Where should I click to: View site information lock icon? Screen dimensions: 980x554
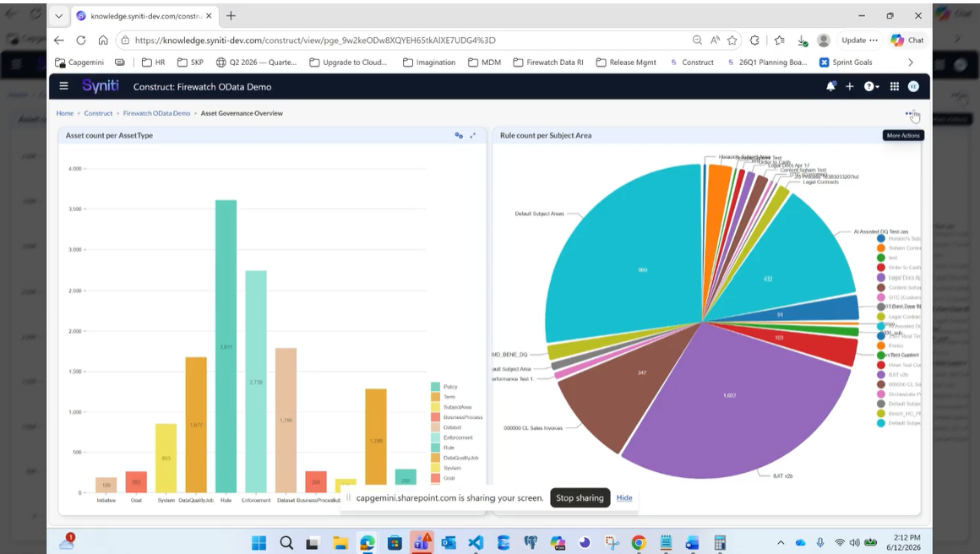click(x=125, y=40)
